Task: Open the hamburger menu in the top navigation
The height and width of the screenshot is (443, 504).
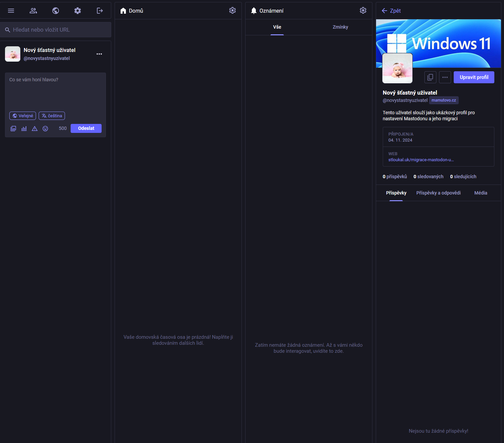Action: click(11, 11)
